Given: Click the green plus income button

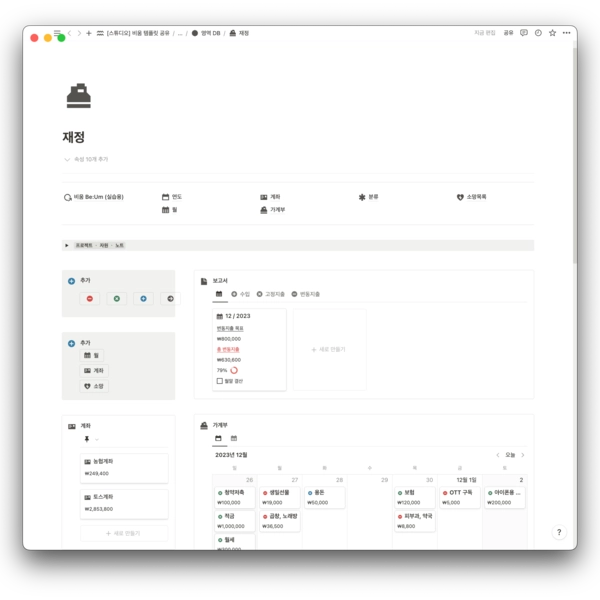Looking at the screenshot, I should click(x=116, y=298).
